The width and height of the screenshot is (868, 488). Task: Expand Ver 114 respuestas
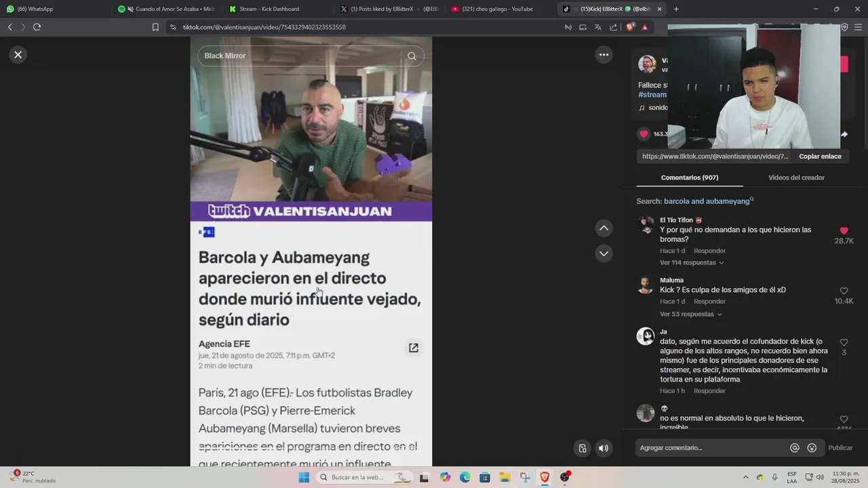point(692,262)
